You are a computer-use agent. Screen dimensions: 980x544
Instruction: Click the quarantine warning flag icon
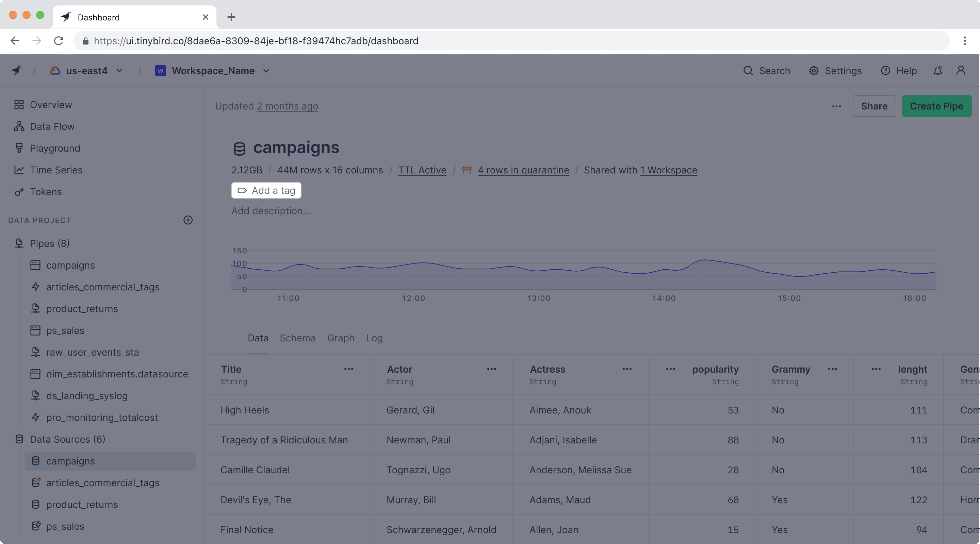(x=467, y=170)
